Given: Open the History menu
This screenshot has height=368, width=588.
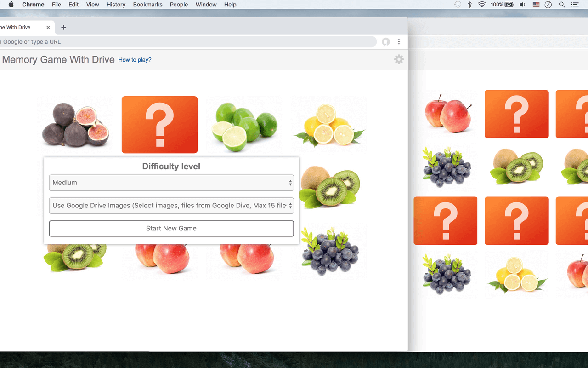Looking at the screenshot, I should pyautogui.click(x=116, y=5).
